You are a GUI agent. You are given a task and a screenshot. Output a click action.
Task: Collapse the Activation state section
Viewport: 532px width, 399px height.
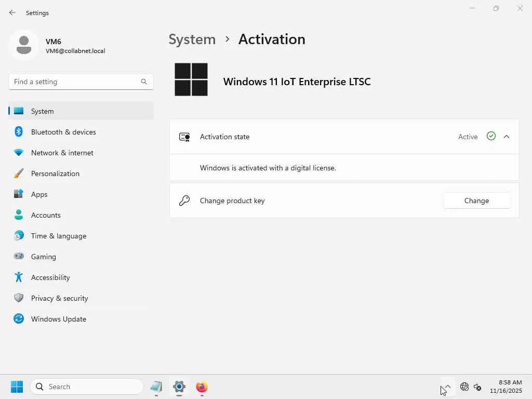point(507,137)
